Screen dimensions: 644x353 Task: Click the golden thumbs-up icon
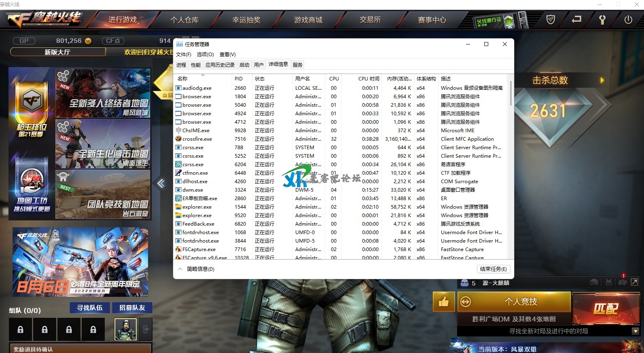tap(444, 302)
